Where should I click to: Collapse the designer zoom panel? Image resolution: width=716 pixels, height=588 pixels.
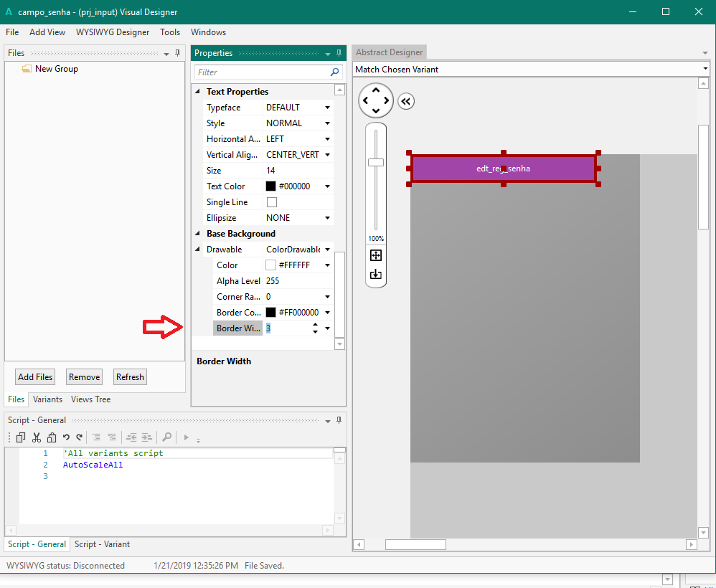pos(406,101)
